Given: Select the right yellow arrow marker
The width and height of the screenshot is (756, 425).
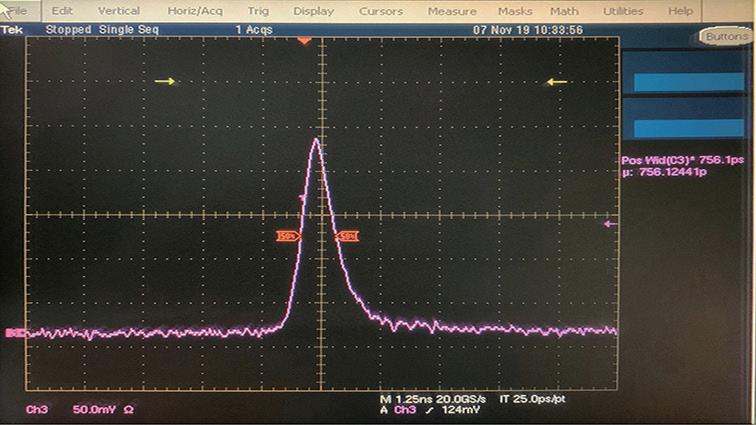Looking at the screenshot, I should 557,81.
